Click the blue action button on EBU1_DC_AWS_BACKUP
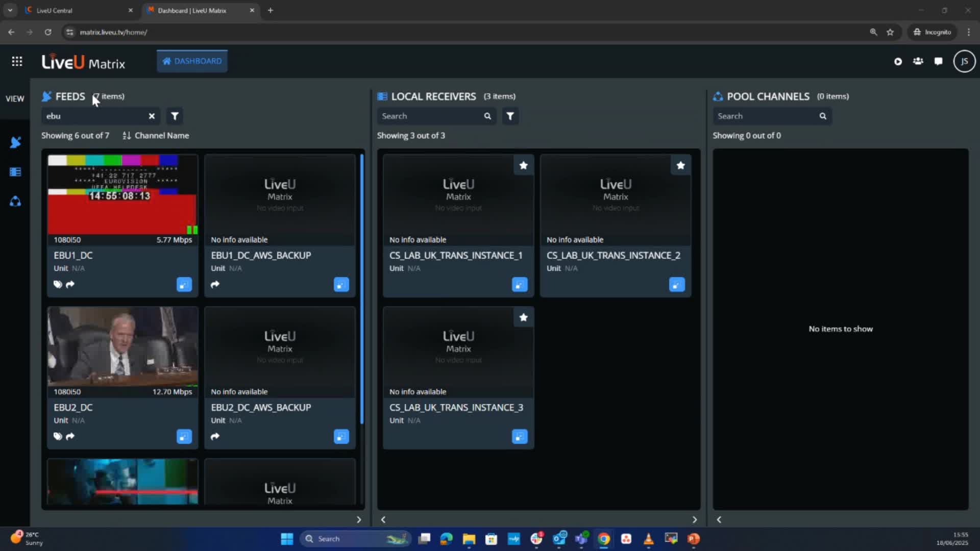Image resolution: width=980 pixels, height=551 pixels. 341,284
